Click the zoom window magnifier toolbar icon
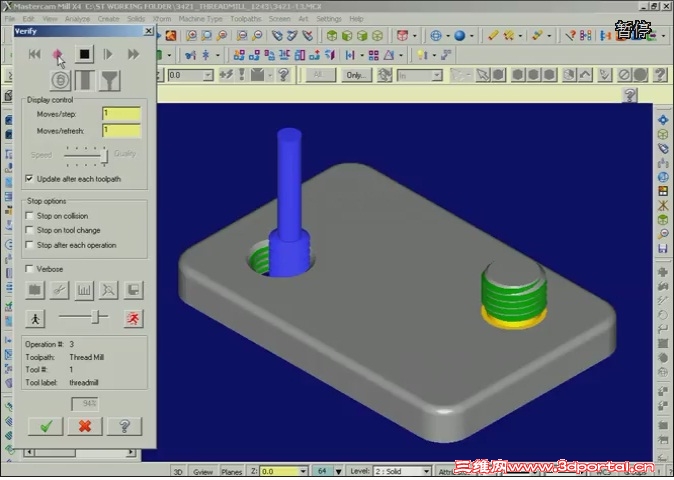This screenshot has width=674, height=480. (x=191, y=35)
